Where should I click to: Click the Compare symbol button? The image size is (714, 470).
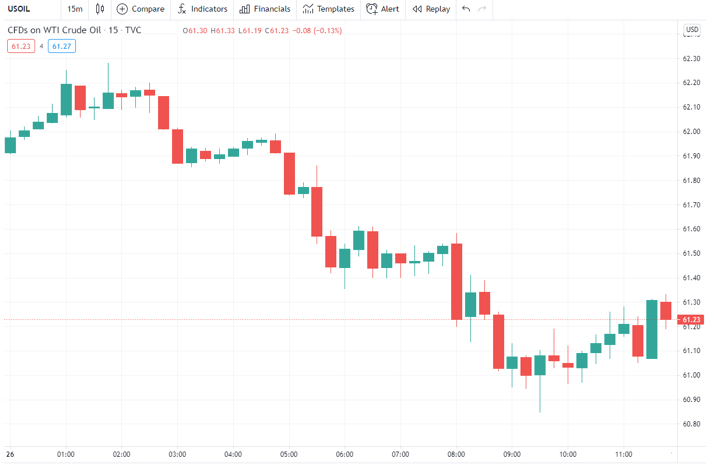click(140, 9)
